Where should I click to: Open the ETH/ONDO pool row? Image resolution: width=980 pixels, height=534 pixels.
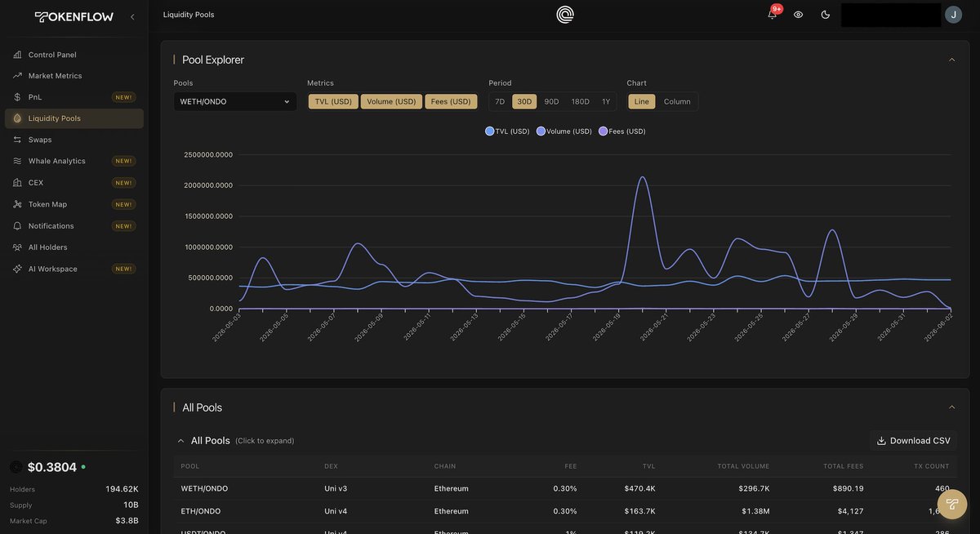(x=565, y=511)
